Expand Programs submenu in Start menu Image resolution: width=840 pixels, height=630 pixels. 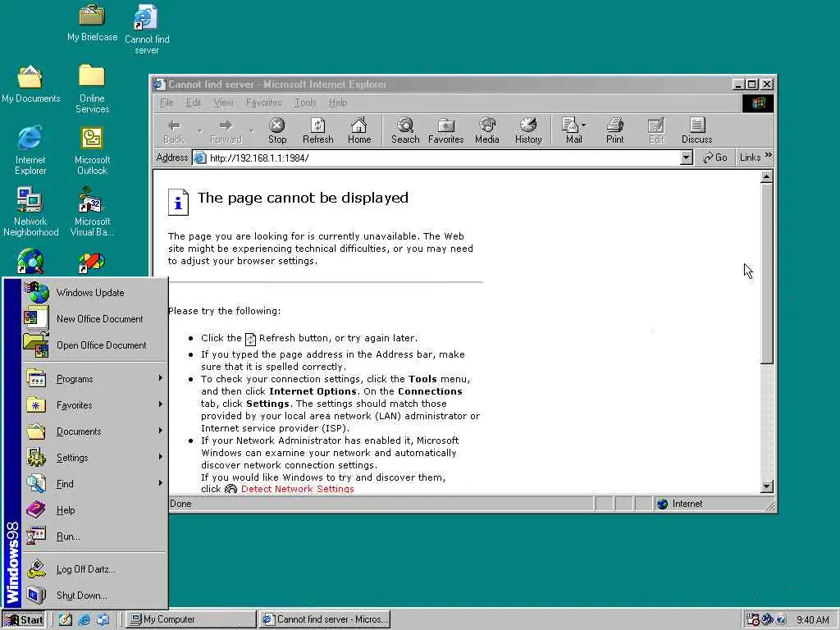94,379
